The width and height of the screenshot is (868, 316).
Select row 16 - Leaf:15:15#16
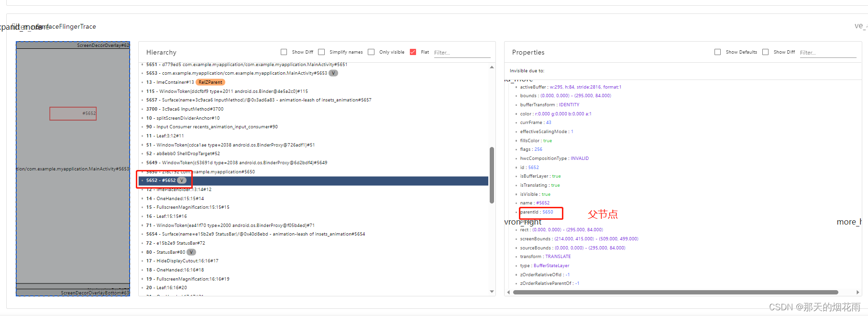coord(166,216)
